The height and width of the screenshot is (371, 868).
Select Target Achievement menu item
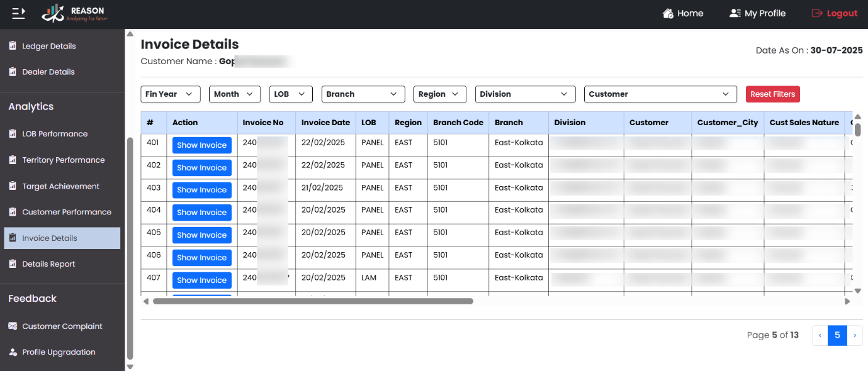60,186
